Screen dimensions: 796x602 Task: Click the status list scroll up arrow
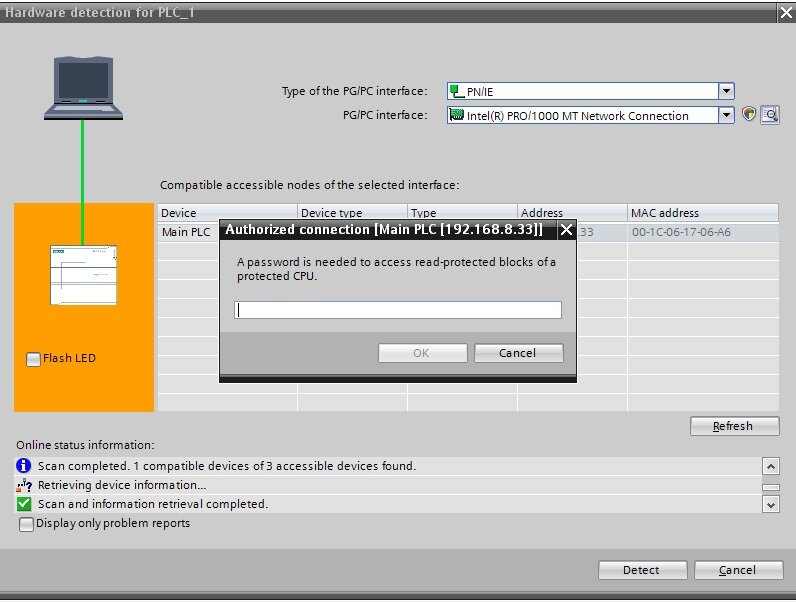[x=771, y=466]
